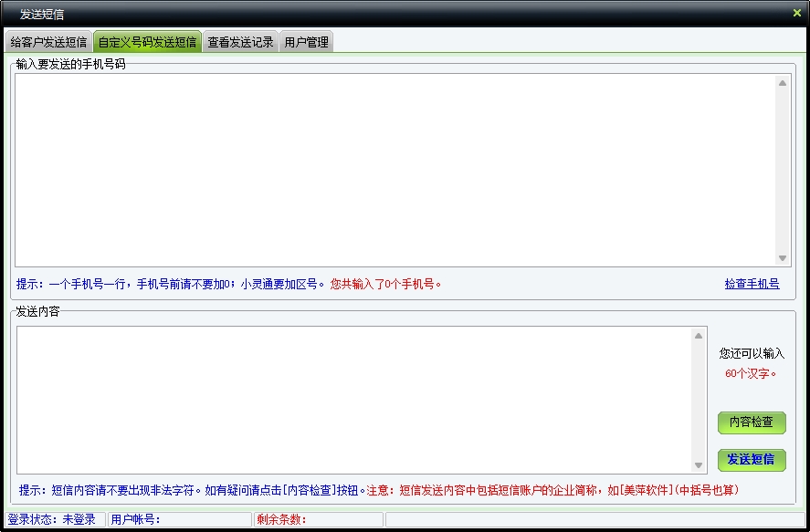810x532 pixels.
Task: Click the 用户帐号 status bar field
Action: click(x=178, y=520)
